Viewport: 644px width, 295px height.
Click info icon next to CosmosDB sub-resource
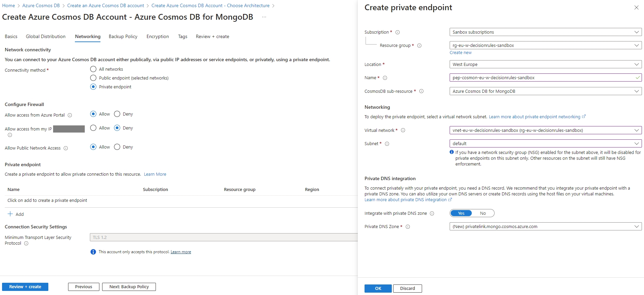coord(421,91)
